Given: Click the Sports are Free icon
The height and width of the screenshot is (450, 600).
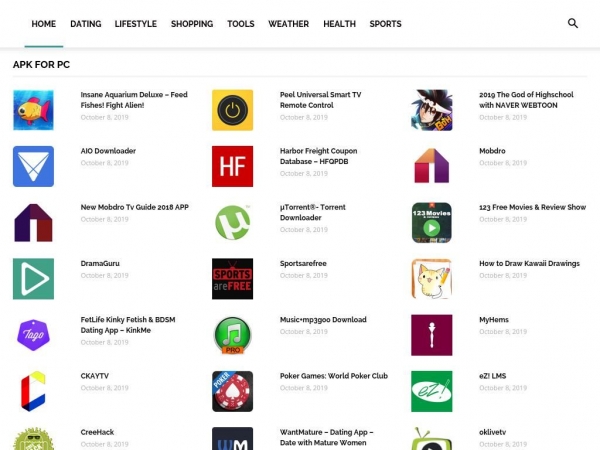Looking at the screenshot, I should [232, 279].
